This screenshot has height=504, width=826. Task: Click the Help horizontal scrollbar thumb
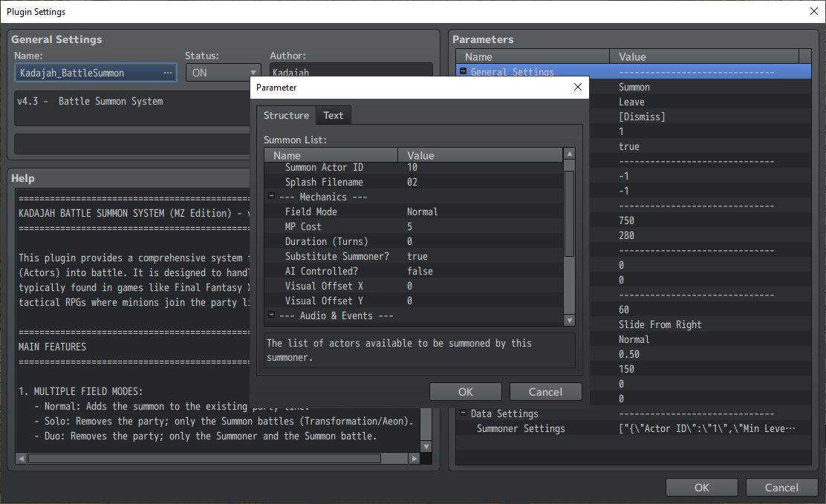click(x=204, y=459)
